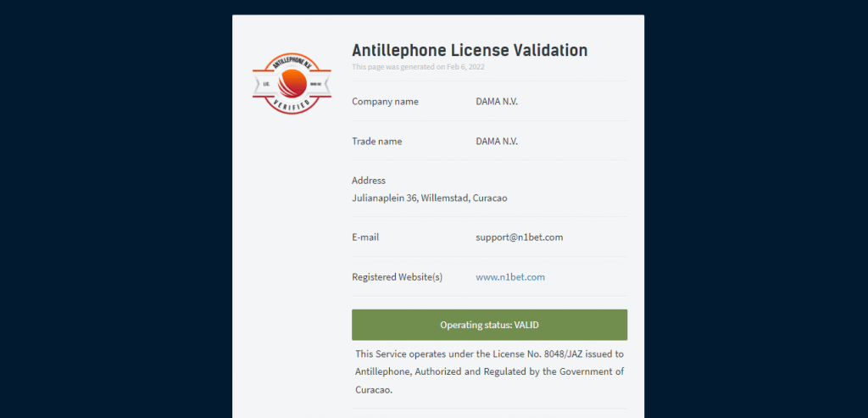
Task: Click the page generated on Feb 6, 2022 text
Action: (x=419, y=67)
